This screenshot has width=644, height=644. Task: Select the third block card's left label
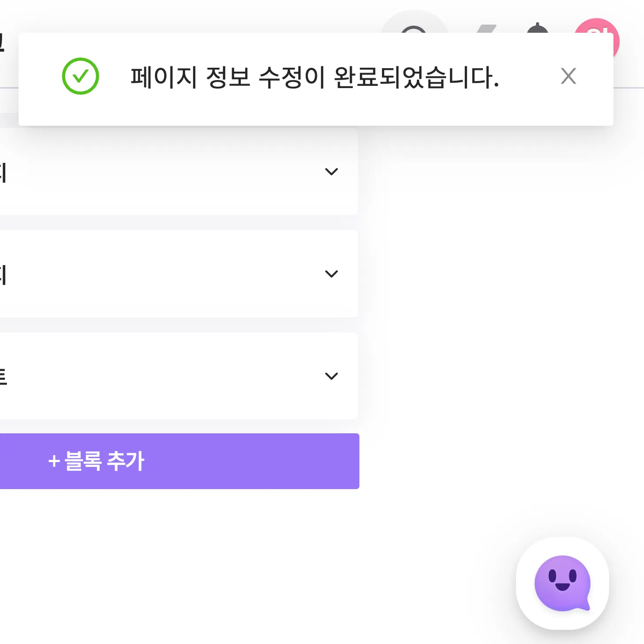tap(3, 377)
